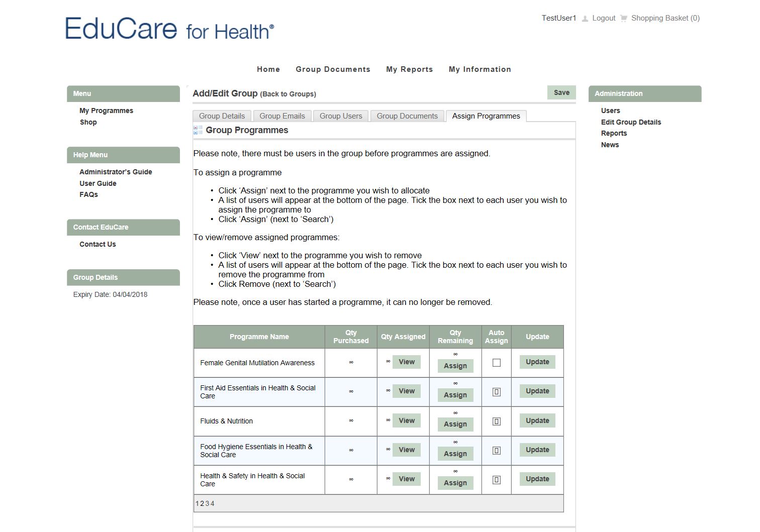
Task: Toggle Auto Assign for Fluids & Nutrition
Action: pos(497,421)
